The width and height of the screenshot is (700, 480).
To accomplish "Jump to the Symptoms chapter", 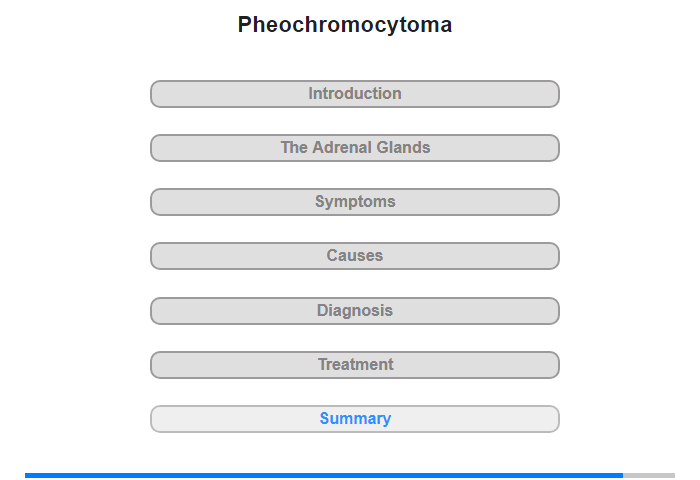I will click(354, 202).
